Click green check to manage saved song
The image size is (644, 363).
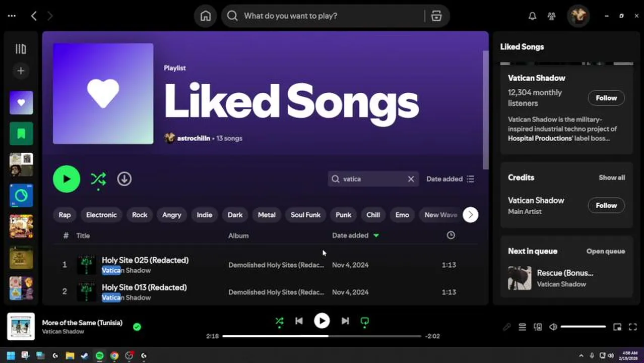pos(137,327)
